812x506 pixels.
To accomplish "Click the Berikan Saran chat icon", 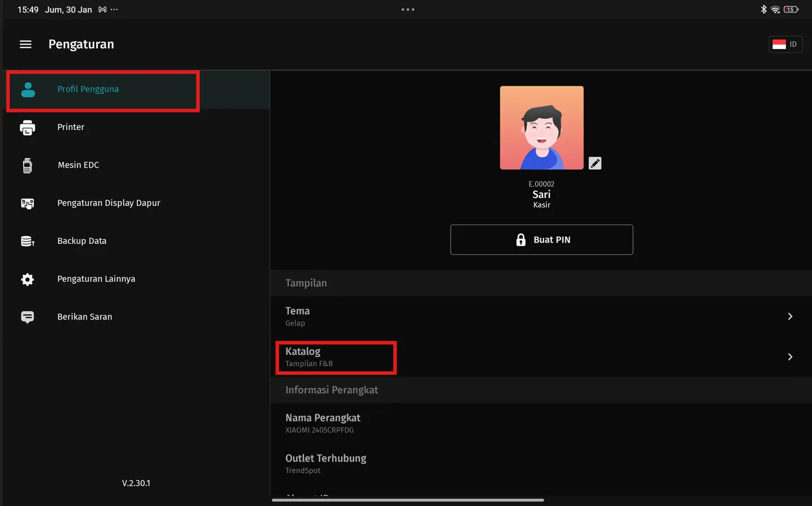I will pos(28,317).
